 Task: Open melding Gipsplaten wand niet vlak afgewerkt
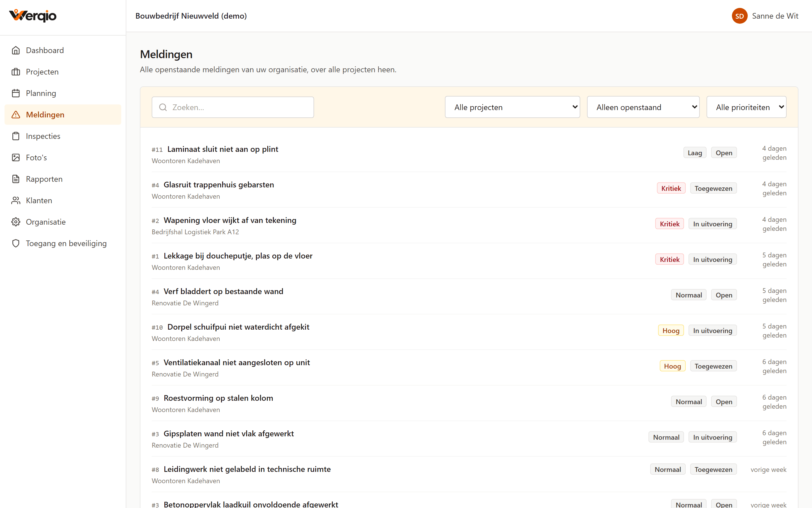coord(229,434)
